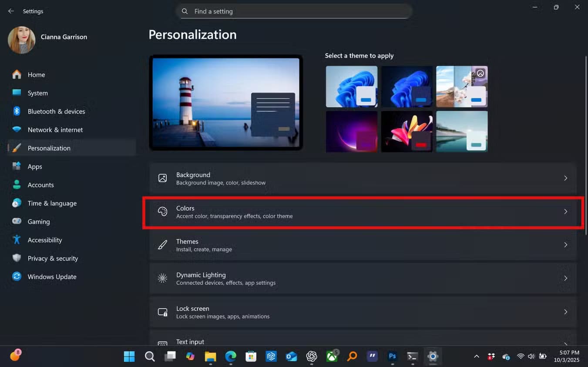Click the Colors palette icon
This screenshot has height=367, width=588.
162,212
